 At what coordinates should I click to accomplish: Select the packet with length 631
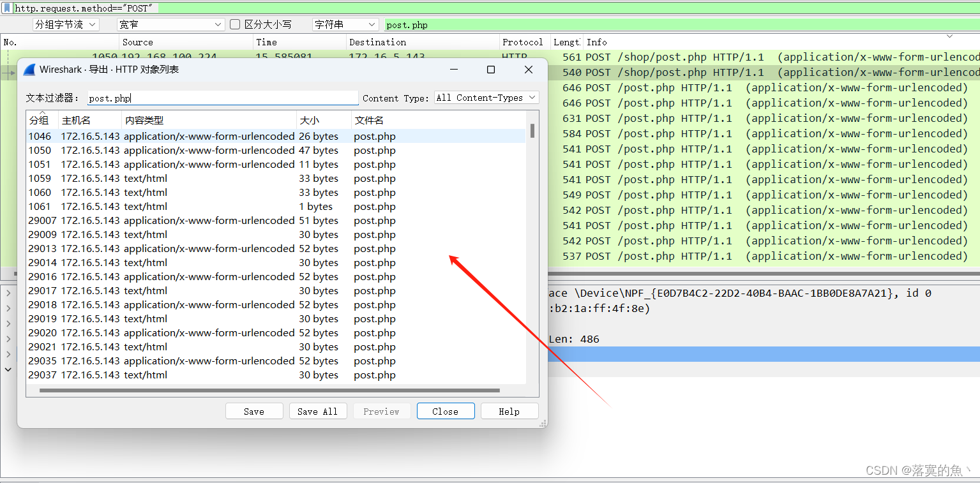tap(763, 119)
